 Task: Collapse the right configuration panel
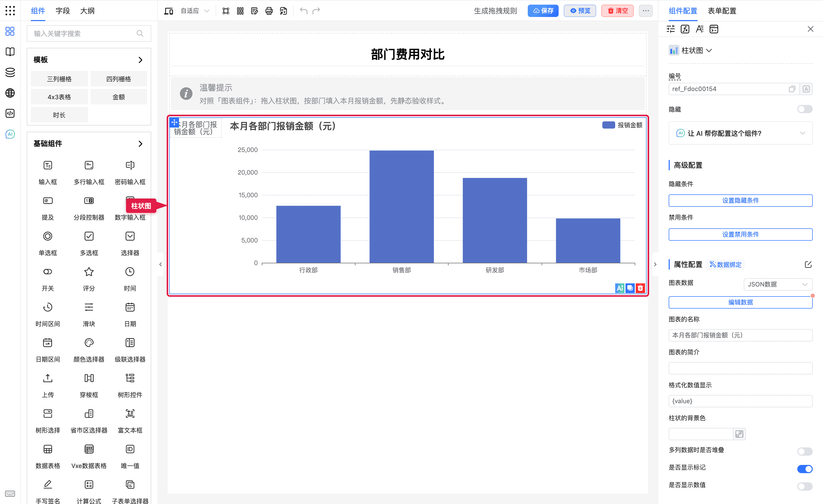(655, 264)
